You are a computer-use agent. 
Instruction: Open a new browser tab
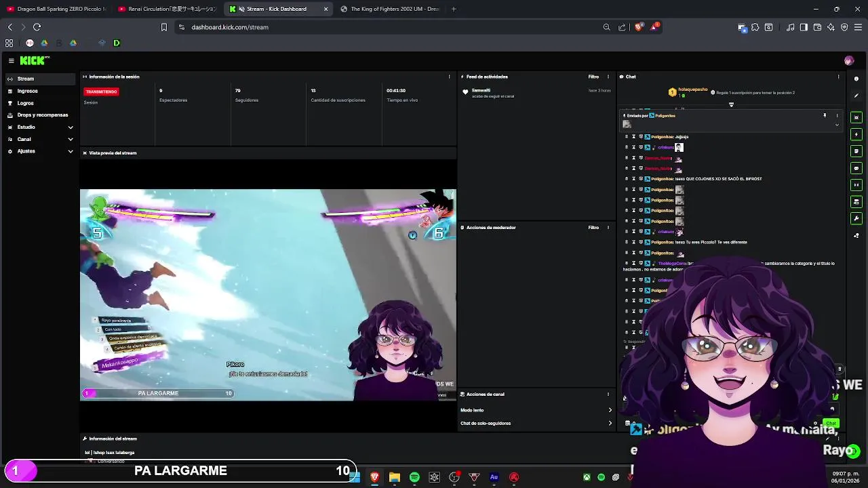454,9
